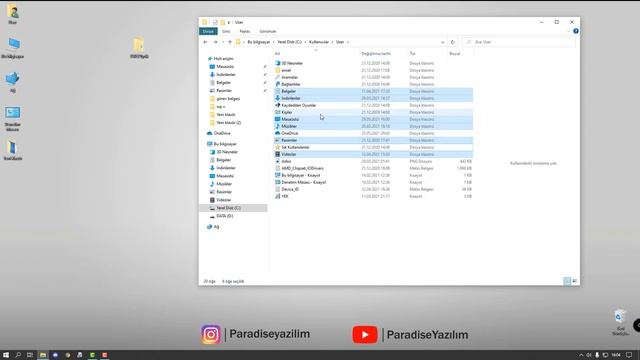Sort by Değiştirme tarihi column header

click(376, 53)
